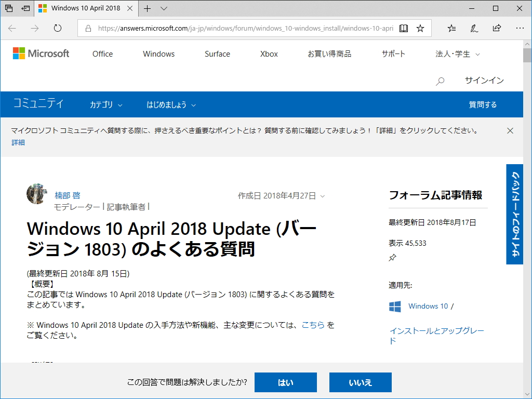532x399 pixels.
Task: Open the こちら link for update details
Action: pyautogui.click(x=314, y=325)
